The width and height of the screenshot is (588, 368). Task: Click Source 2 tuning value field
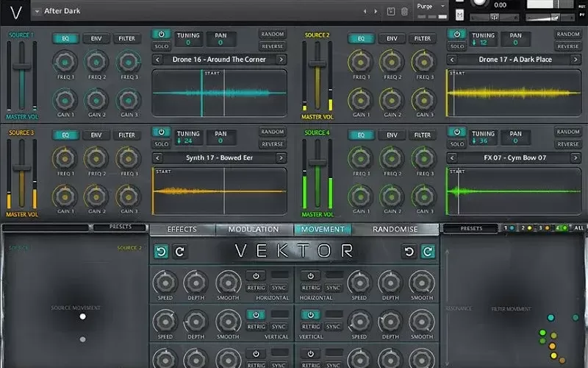tap(483, 40)
